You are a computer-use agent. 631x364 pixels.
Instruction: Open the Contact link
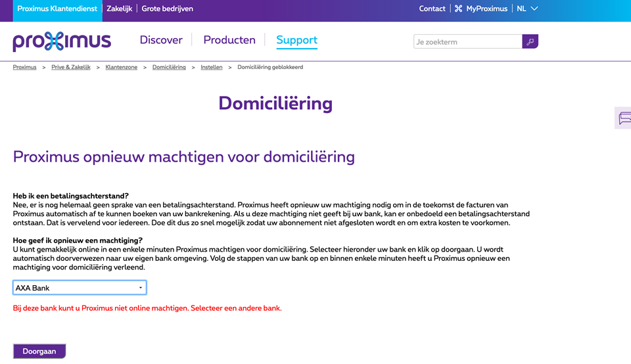432,9
